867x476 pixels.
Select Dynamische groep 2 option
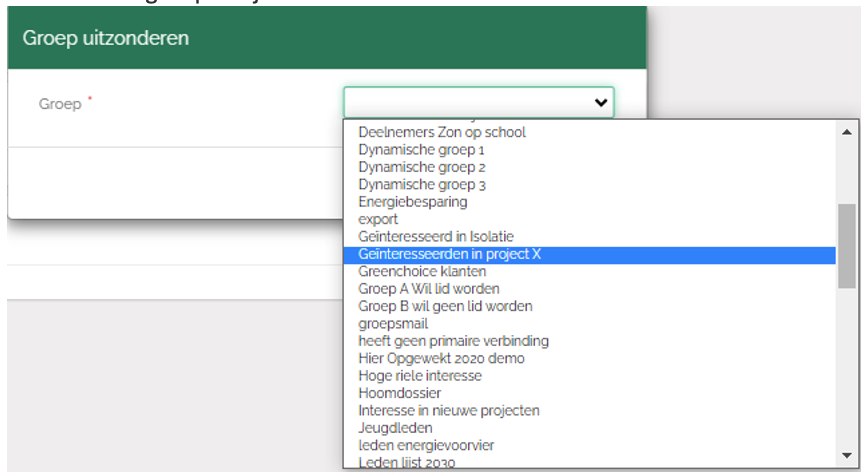(x=421, y=167)
